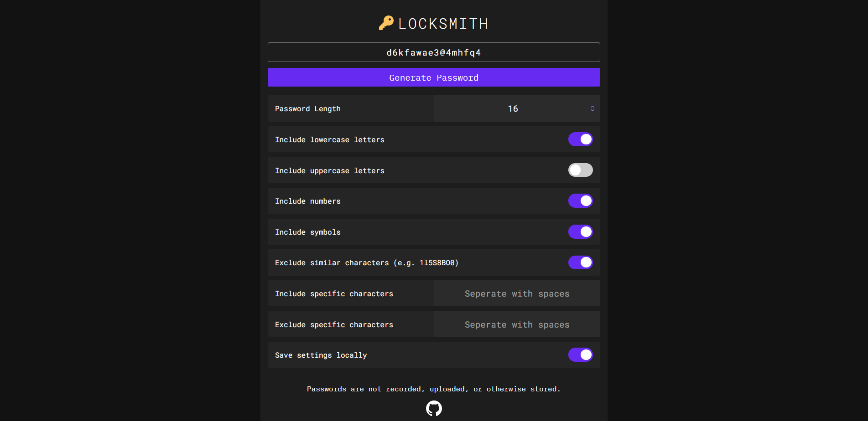Disable the Include lowercase letters toggle
This screenshot has height=421, width=868.
point(580,139)
